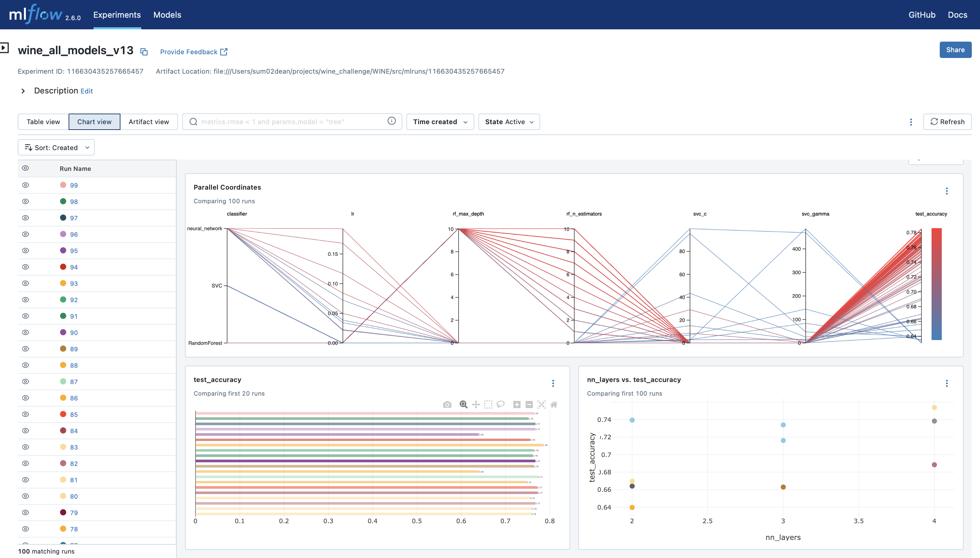
Task: Open run 93 details
Action: point(74,283)
